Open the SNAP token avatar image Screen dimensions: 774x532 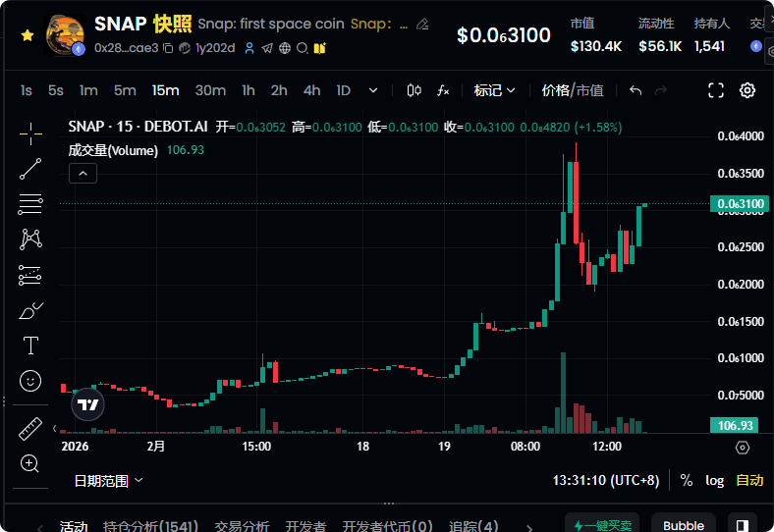[x=65, y=35]
